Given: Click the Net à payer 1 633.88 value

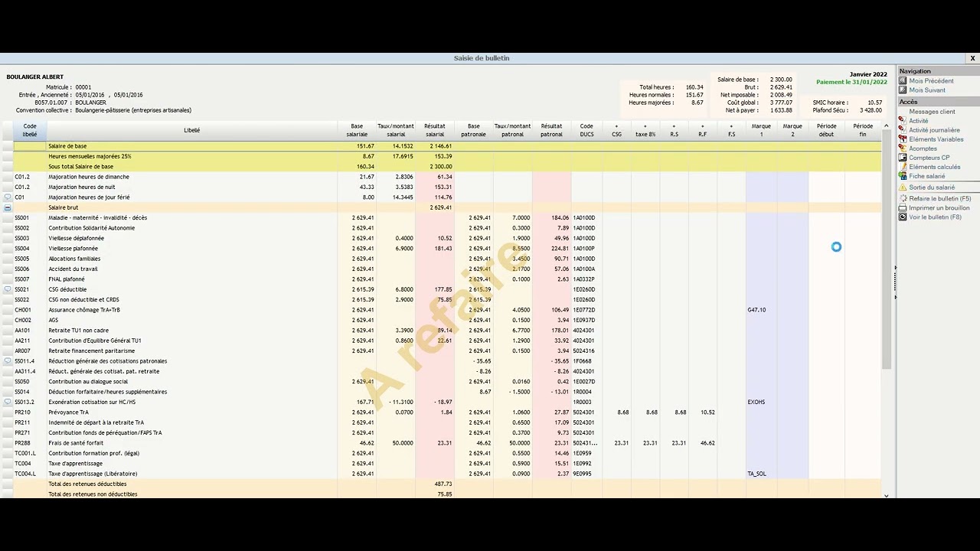Looking at the screenshot, I should click(781, 110).
